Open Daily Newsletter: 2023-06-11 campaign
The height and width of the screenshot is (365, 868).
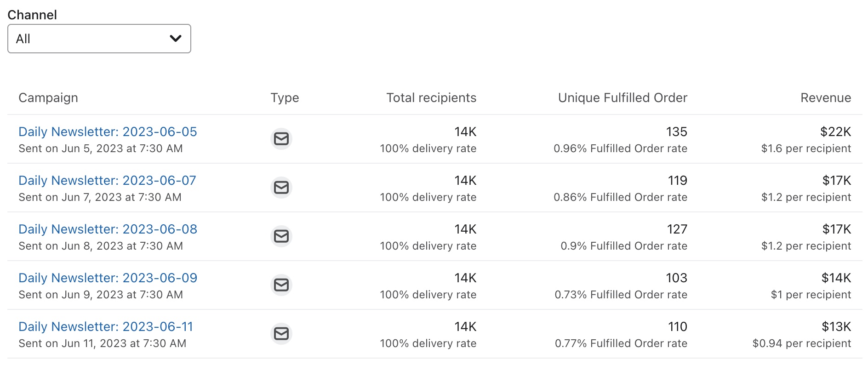[106, 327]
